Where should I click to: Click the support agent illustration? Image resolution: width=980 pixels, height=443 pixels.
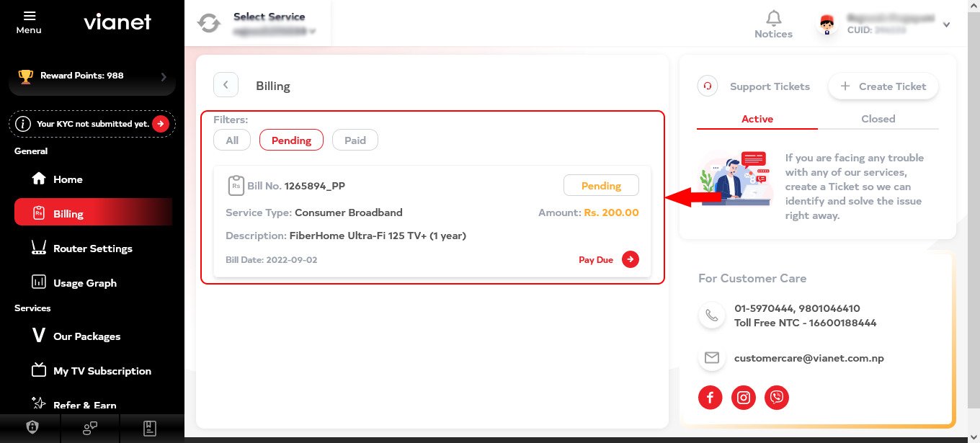tap(735, 179)
